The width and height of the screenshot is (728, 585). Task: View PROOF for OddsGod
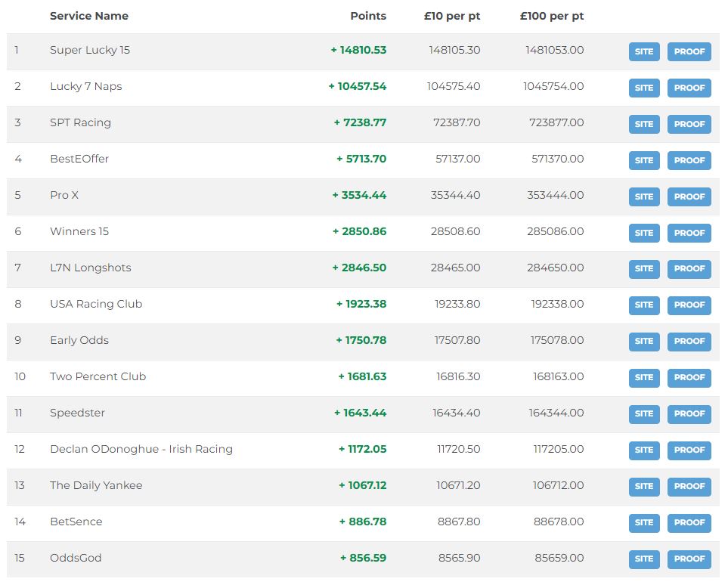689,559
